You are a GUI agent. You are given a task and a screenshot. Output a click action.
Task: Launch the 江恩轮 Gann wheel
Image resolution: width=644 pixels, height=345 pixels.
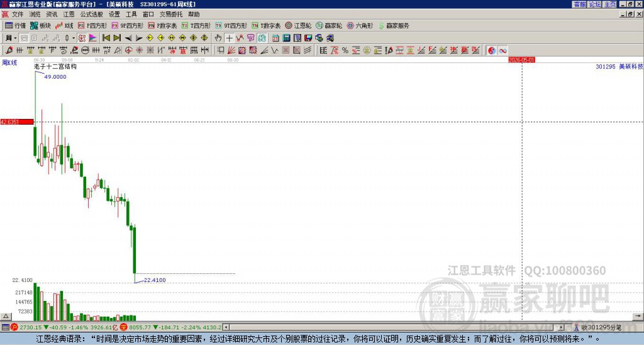[x=298, y=25]
